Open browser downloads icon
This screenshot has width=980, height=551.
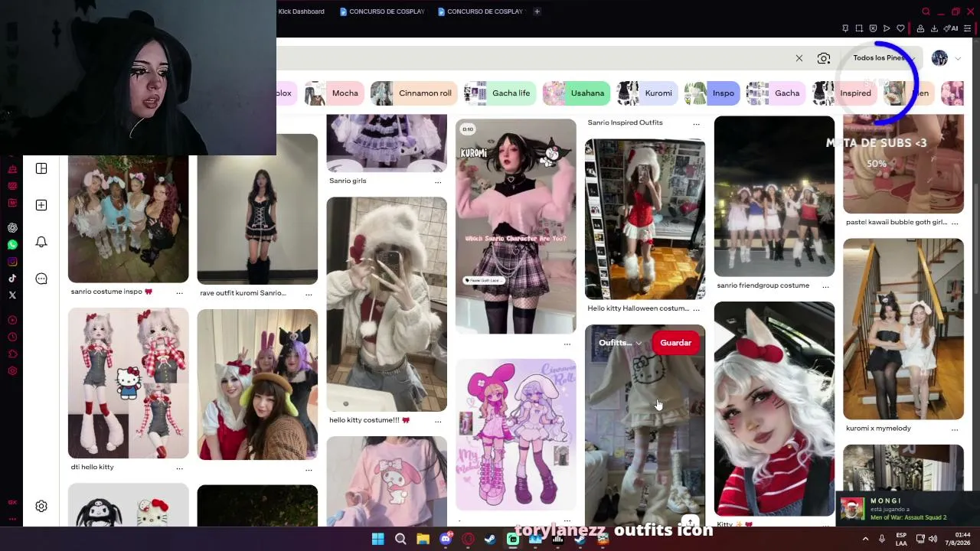pos(934,28)
